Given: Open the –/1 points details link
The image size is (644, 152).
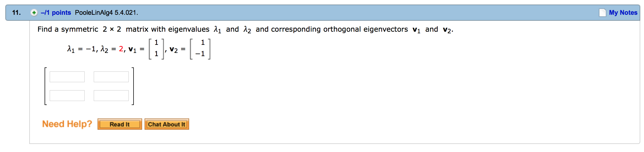Looking at the screenshot, I should click(x=56, y=13).
